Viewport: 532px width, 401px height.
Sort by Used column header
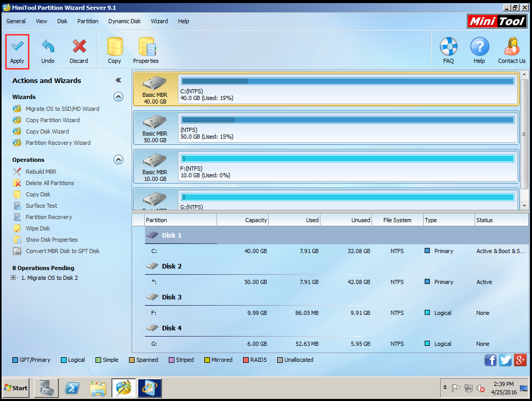(295, 220)
